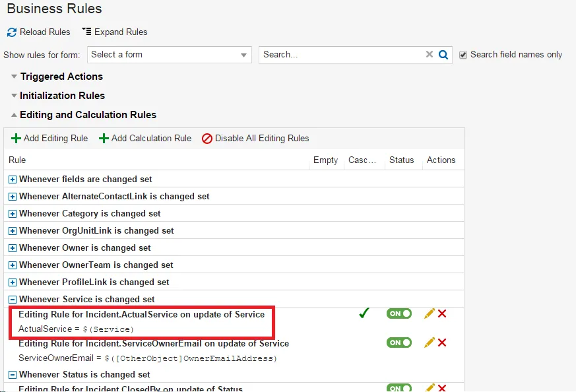The height and width of the screenshot is (392, 576).
Task: Click the magnifying glass search icon
Action: [x=443, y=55]
